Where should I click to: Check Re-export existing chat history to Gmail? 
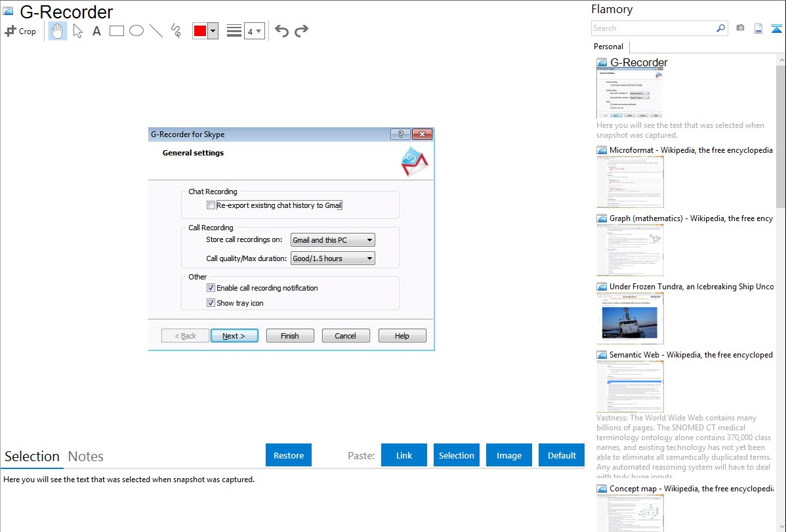coord(211,205)
